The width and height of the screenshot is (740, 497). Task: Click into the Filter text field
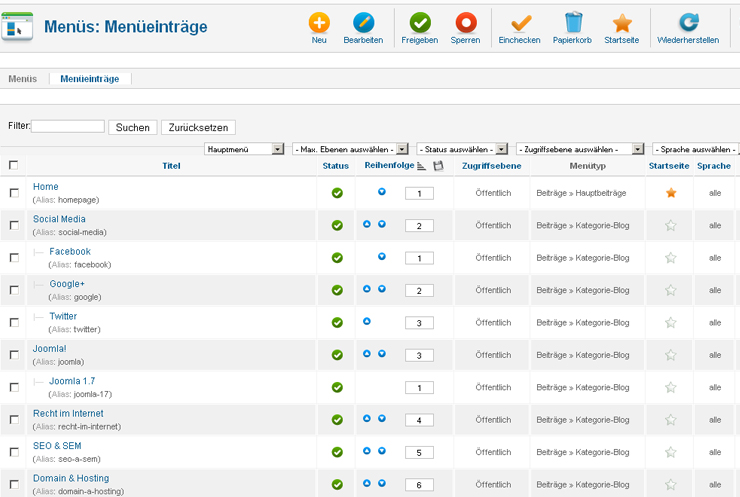(68, 127)
